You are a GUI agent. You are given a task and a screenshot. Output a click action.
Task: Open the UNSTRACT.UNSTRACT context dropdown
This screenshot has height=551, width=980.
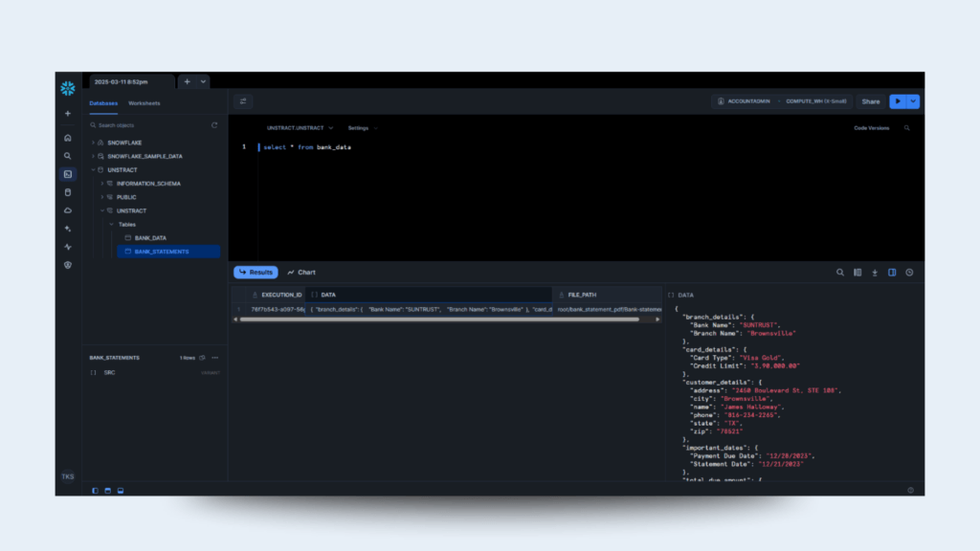tap(300, 127)
